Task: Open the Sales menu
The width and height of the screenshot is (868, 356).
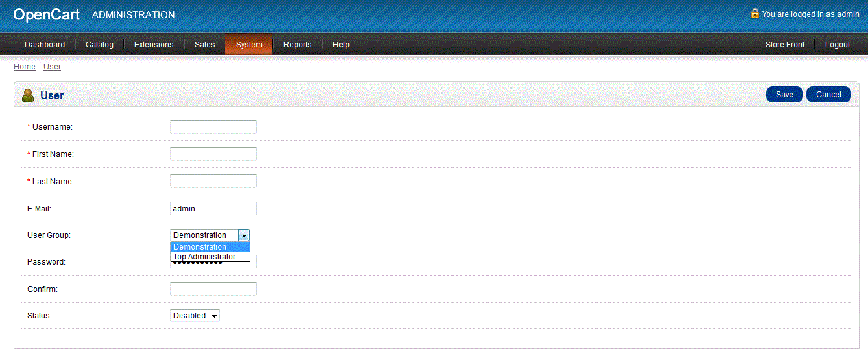Action: [x=204, y=45]
